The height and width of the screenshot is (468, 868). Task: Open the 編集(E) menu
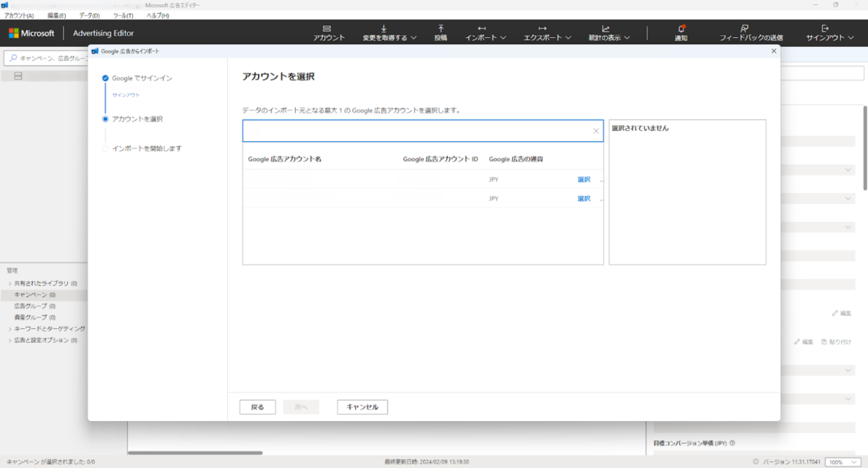click(x=56, y=15)
